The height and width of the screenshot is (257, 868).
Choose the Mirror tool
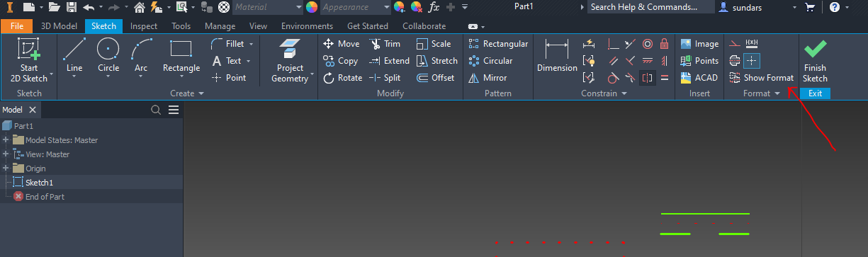[x=487, y=78]
